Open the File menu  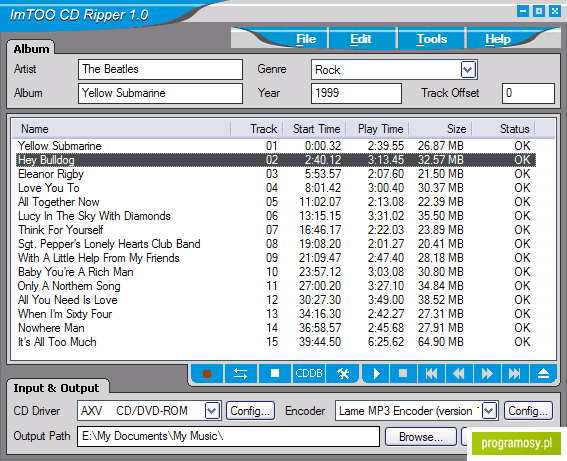pyautogui.click(x=306, y=39)
